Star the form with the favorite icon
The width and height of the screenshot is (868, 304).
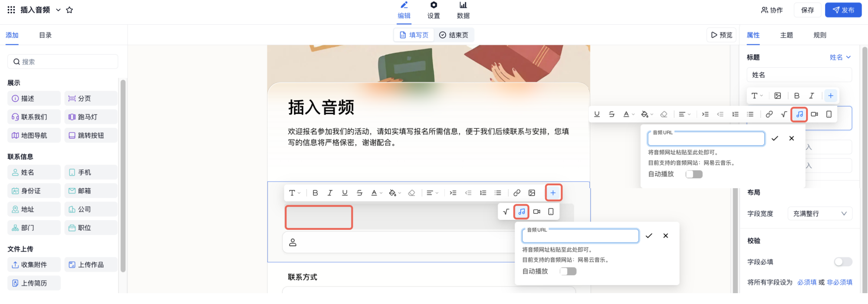coord(69,10)
